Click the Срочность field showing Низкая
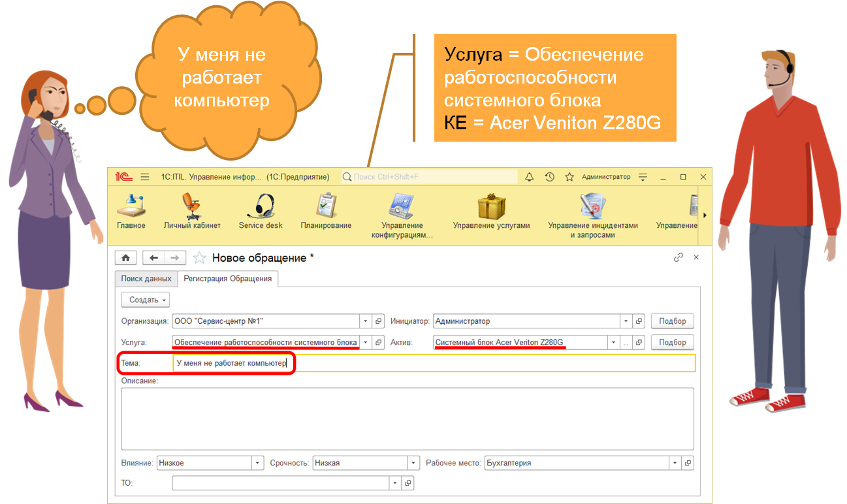This screenshot has width=847, height=504. (360, 463)
